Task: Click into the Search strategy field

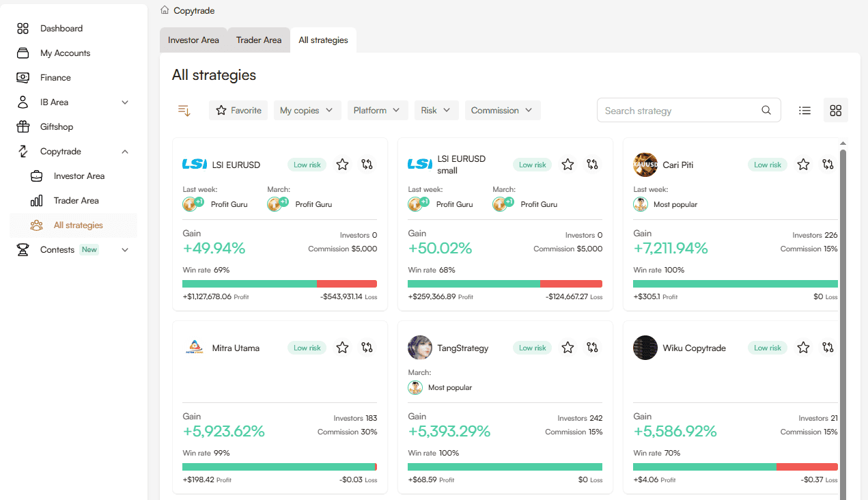Action: [x=680, y=111]
